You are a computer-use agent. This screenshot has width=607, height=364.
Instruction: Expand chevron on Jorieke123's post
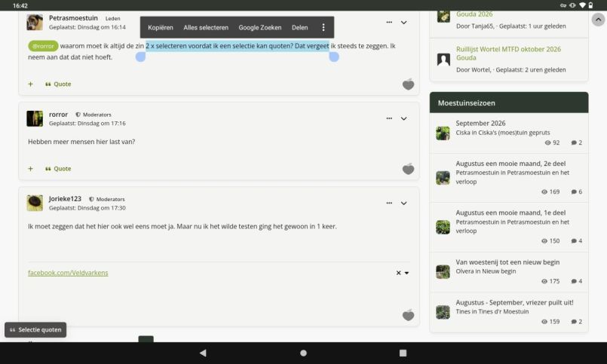tap(403, 203)
